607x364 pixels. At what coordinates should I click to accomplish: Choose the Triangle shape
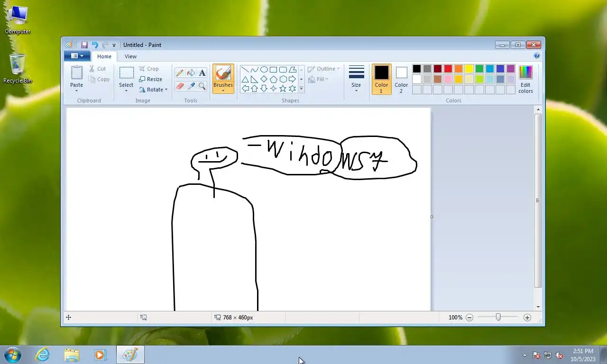[x=245, y=79]
